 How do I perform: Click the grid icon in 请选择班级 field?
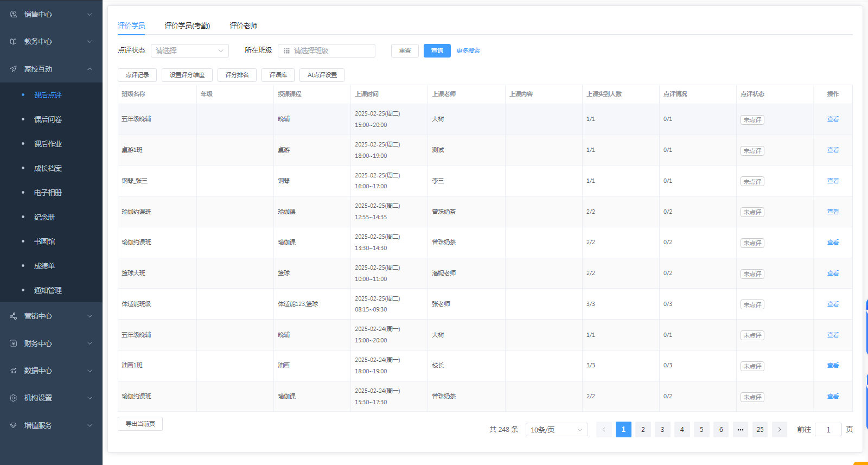coord(287,50)
